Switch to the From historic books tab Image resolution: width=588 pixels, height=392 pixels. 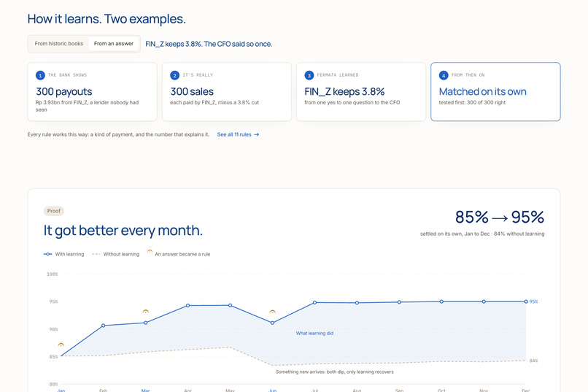tap(59, 44)
